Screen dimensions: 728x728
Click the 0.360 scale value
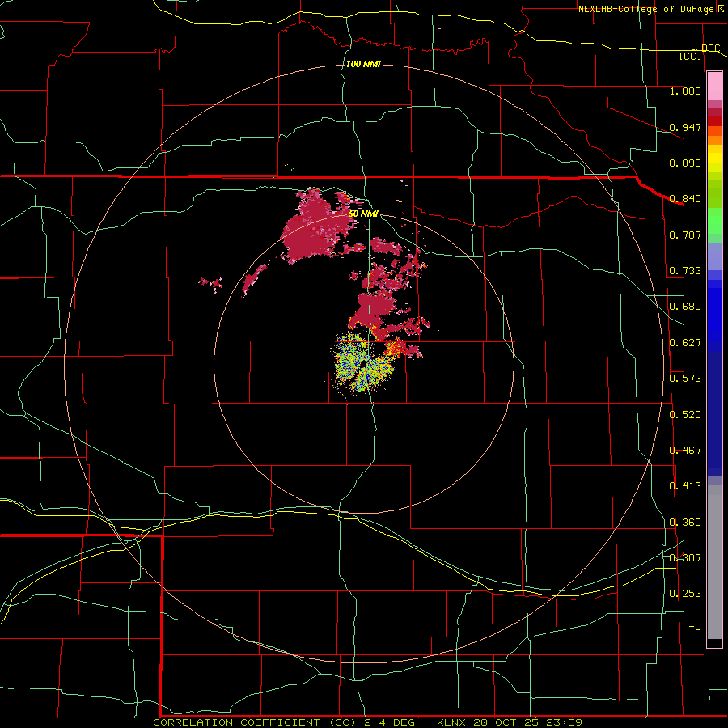point(685,523)
